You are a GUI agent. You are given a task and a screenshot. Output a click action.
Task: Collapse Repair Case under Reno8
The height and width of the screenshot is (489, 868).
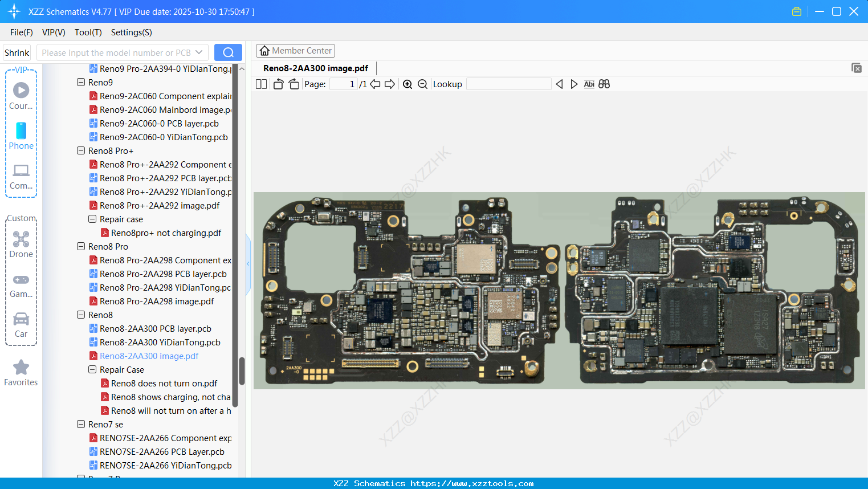click(92, 369)
